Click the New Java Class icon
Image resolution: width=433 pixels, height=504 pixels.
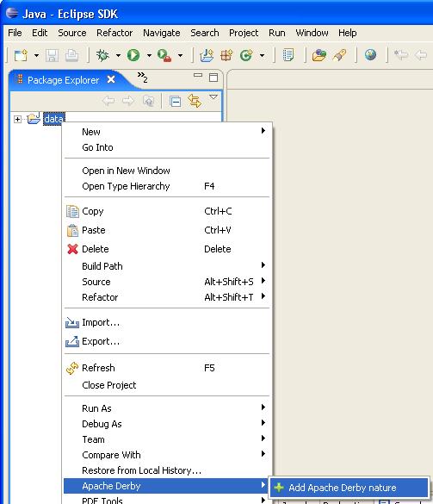(246, 56)
